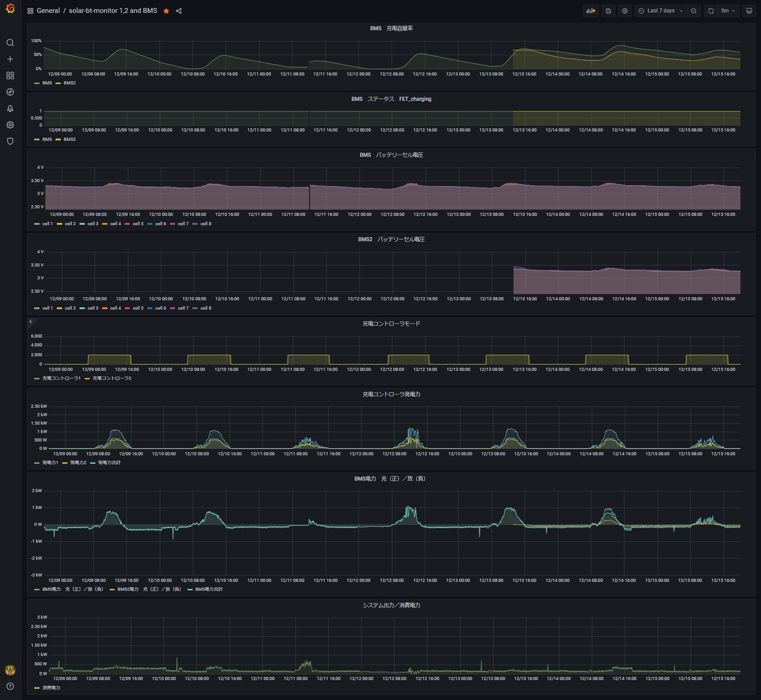Open the Server Admin shield icon
This screenshot has width=761, height=700.
(10, 141)
